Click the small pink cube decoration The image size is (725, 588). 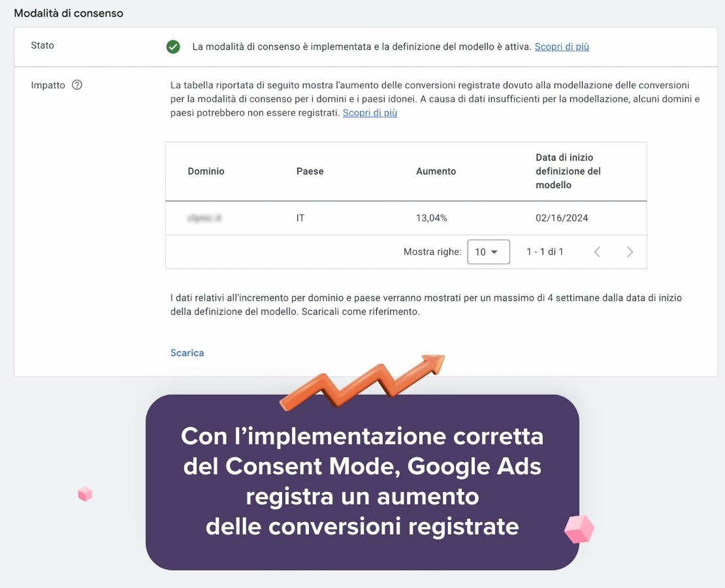[85, 494]
